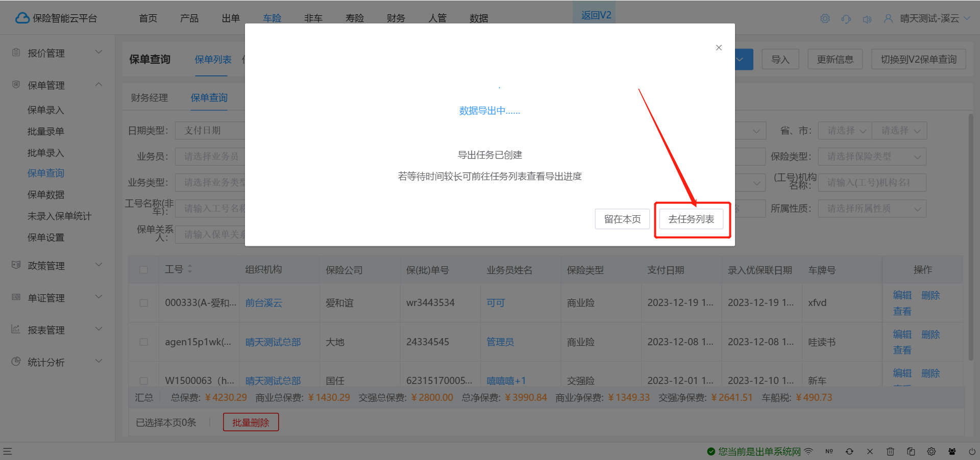Open the 数据 top menu
Image resolution: width=980 pixels, height=460 pixels.
point(479,18)
